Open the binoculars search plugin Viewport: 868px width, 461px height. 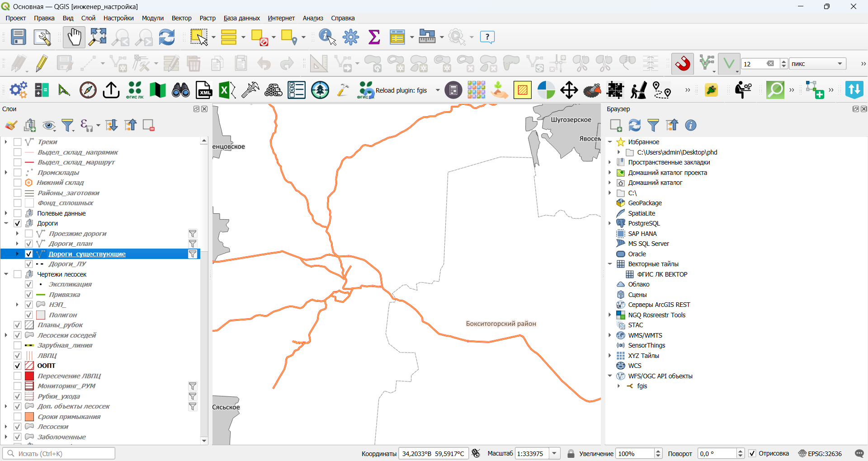coord(181,90)
